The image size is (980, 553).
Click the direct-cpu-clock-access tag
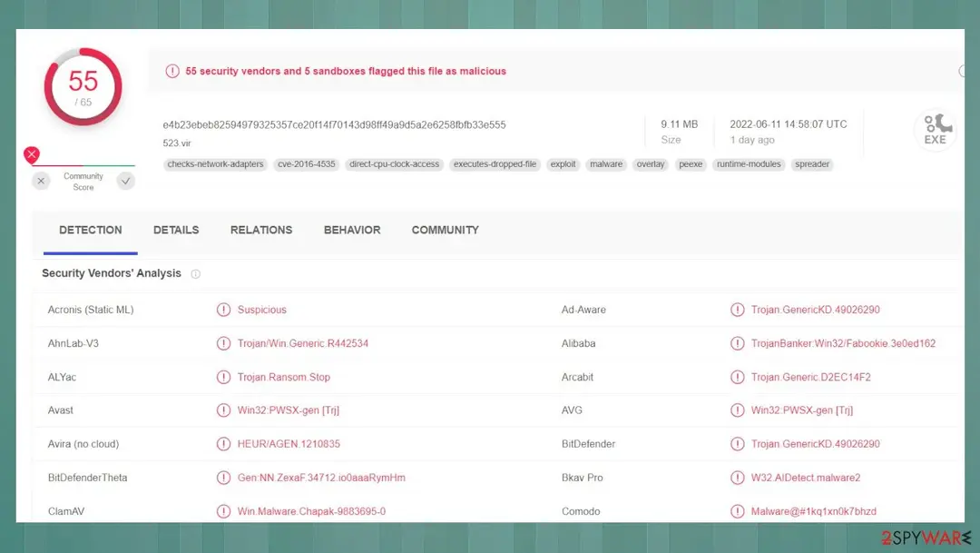tap(395, 164)
